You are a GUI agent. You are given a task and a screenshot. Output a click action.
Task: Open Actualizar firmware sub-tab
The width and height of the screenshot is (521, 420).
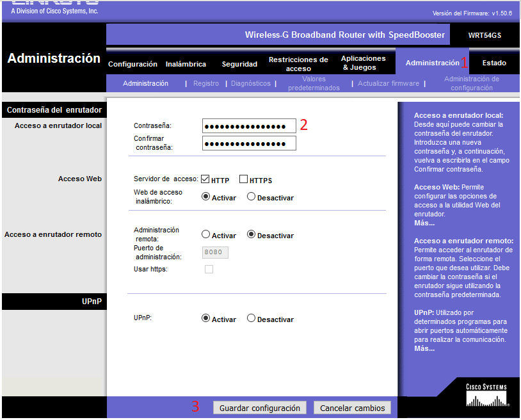click(389, 83)
